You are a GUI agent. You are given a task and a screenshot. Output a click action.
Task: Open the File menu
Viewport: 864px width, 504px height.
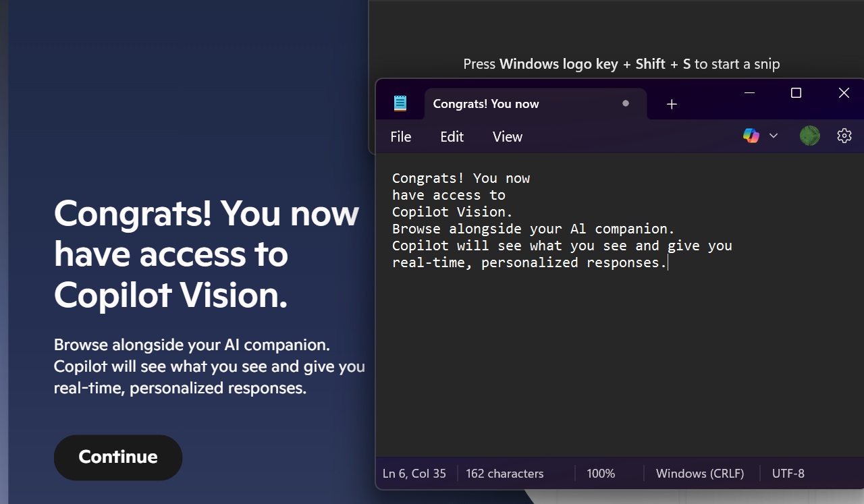(x=400, y=136)
